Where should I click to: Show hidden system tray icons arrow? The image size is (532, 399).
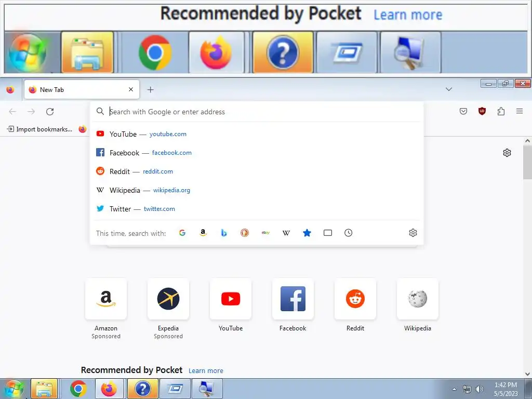point(454,389)
